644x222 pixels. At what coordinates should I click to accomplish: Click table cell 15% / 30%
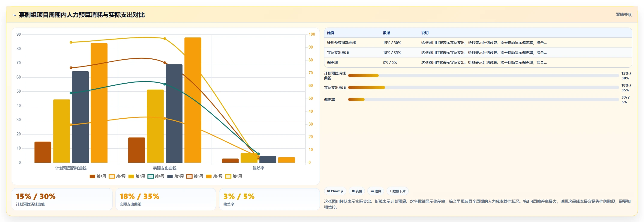click(392, 43)
